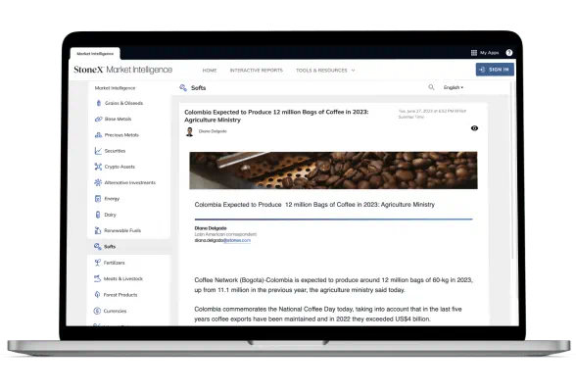Open the article headline about Colombia coffee

point(276,116)
